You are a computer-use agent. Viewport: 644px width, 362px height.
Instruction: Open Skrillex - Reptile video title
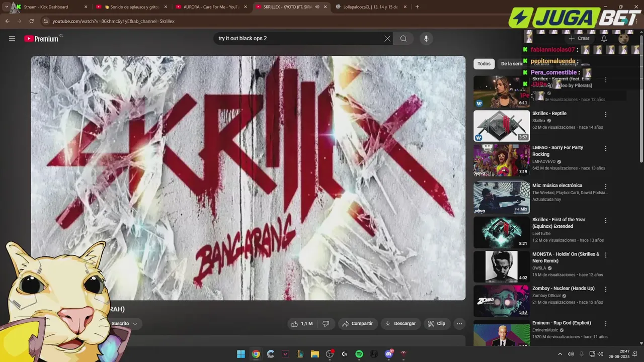click(x=549, y=114)
